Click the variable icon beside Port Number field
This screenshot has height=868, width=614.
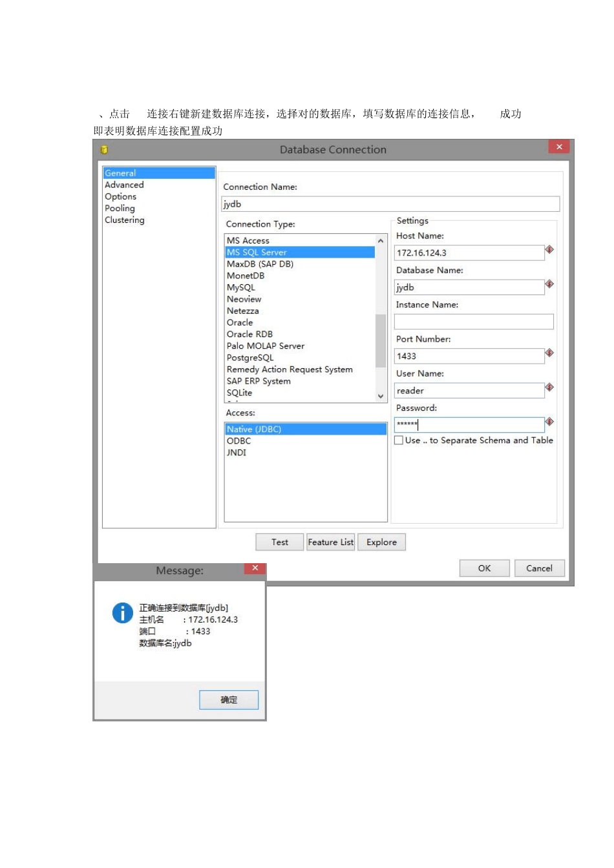click(x=549, y=353)
